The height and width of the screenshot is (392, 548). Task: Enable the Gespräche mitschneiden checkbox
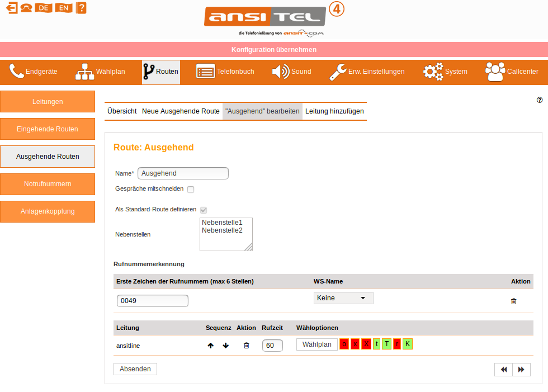click(191, 190)
